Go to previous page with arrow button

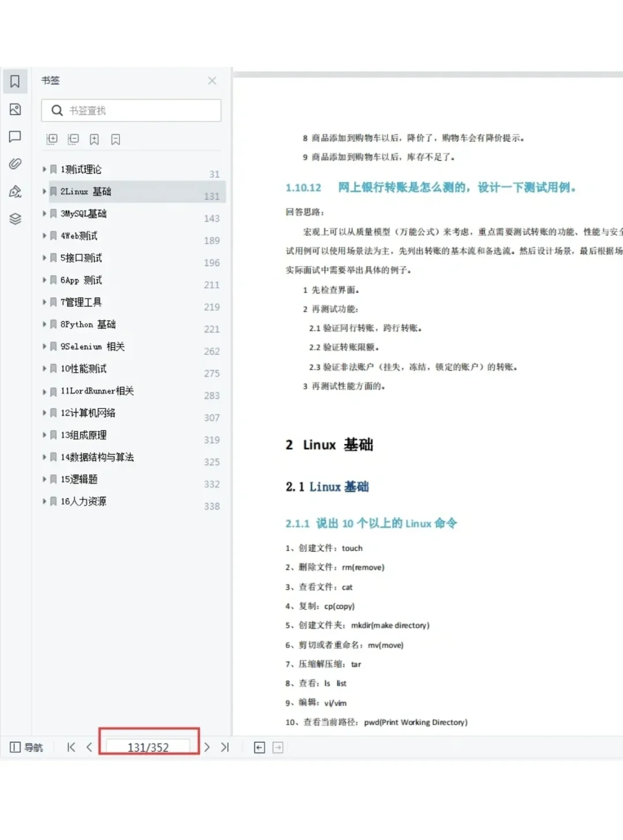pos(89,747)
